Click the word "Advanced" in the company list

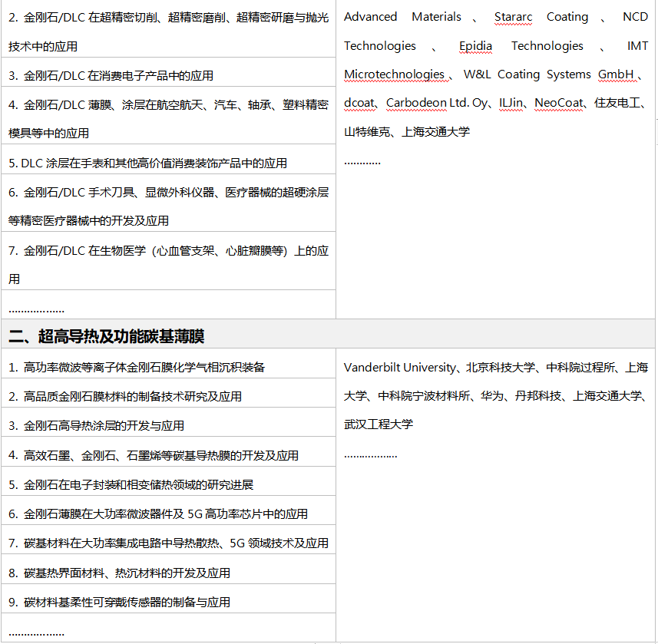coord(371,17)
